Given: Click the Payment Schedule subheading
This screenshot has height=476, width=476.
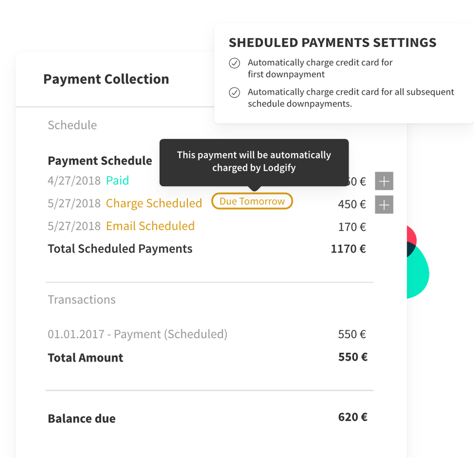Looking at the screenshot, I should (100, 161).
